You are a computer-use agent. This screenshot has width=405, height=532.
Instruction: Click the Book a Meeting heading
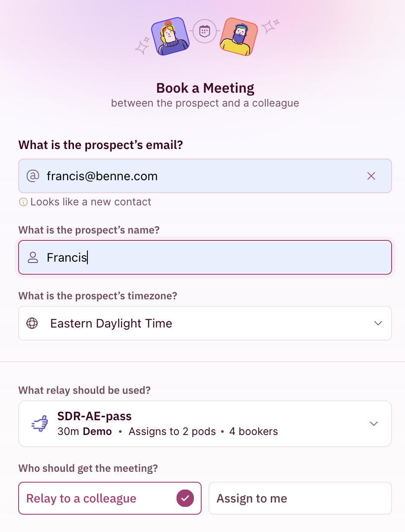coord(205,88)
